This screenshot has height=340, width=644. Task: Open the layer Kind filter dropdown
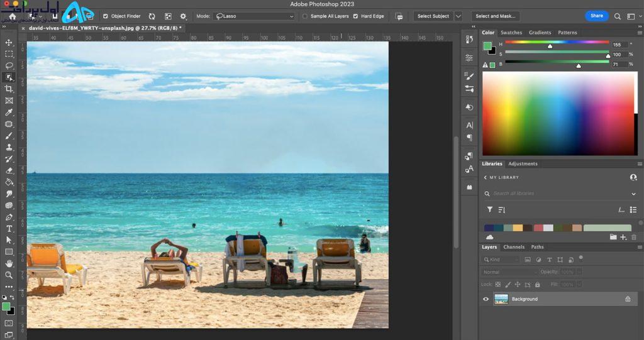pyautogui.click(x=500, y=260)
